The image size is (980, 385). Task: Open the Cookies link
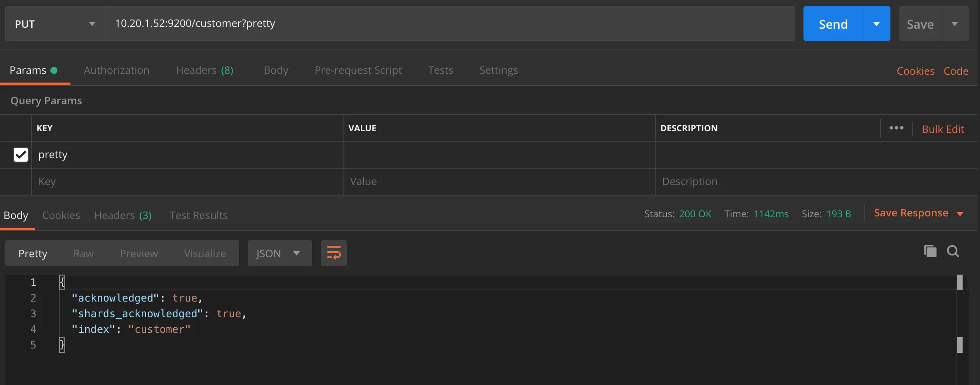[915, 71]
